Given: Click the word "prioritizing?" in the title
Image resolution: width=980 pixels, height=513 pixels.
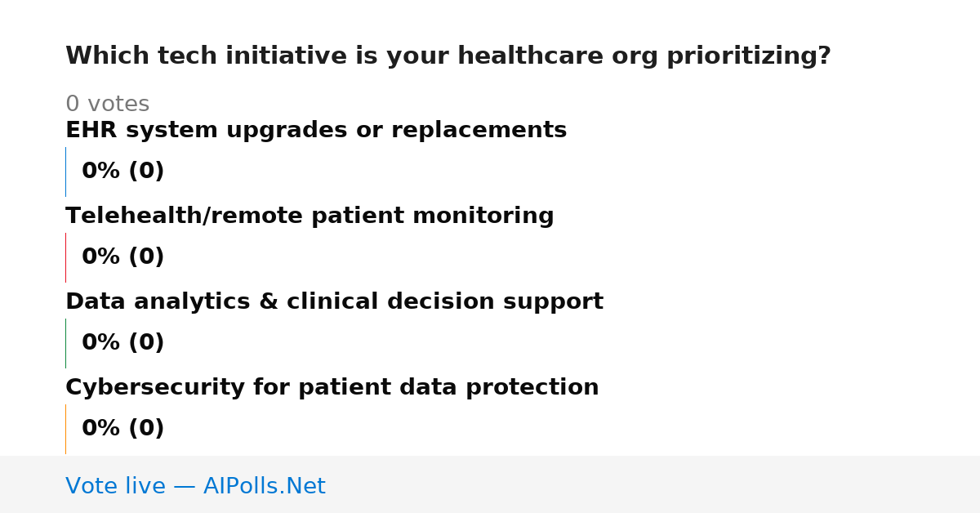Looking at the screenshot, I should click(749, 56).
